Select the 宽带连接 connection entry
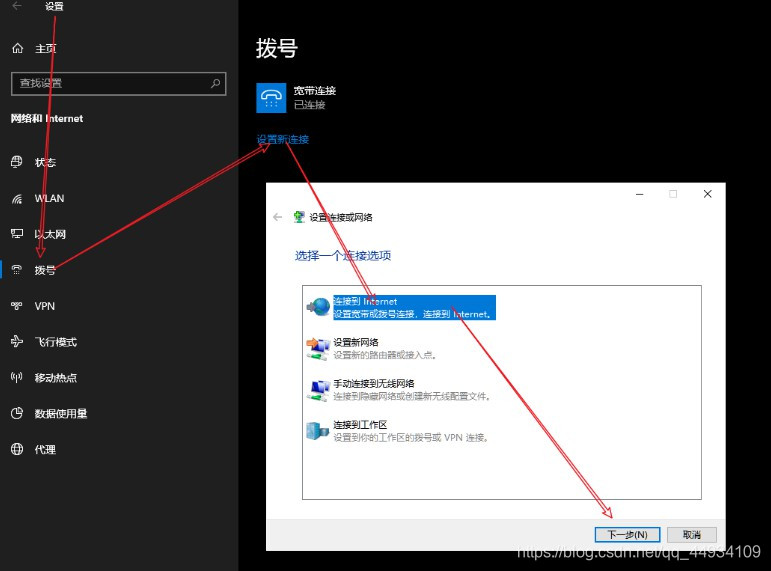 297,98
